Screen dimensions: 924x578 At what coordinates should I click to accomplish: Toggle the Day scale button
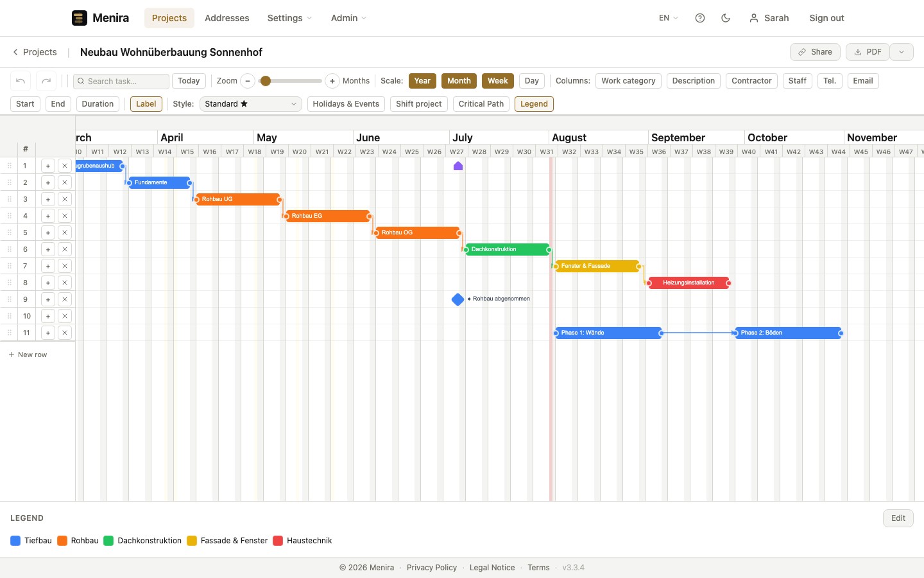pyautogui.click(x=532, y=81)
